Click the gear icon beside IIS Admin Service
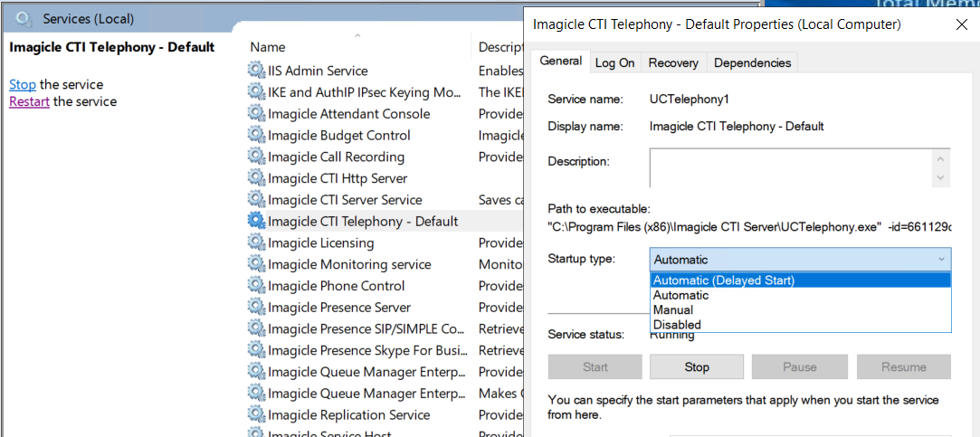The height and width of the screenshot is (437, 980). point(257,71)
